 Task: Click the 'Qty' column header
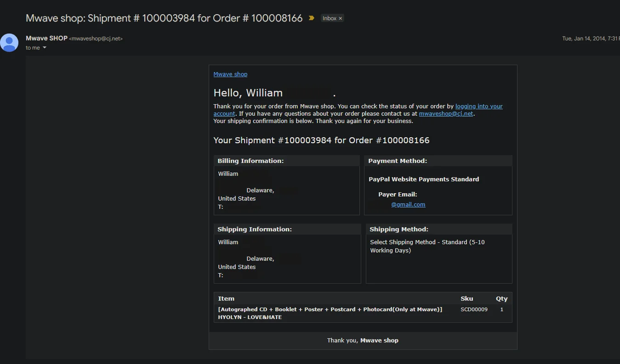click(x=501, y=298)
